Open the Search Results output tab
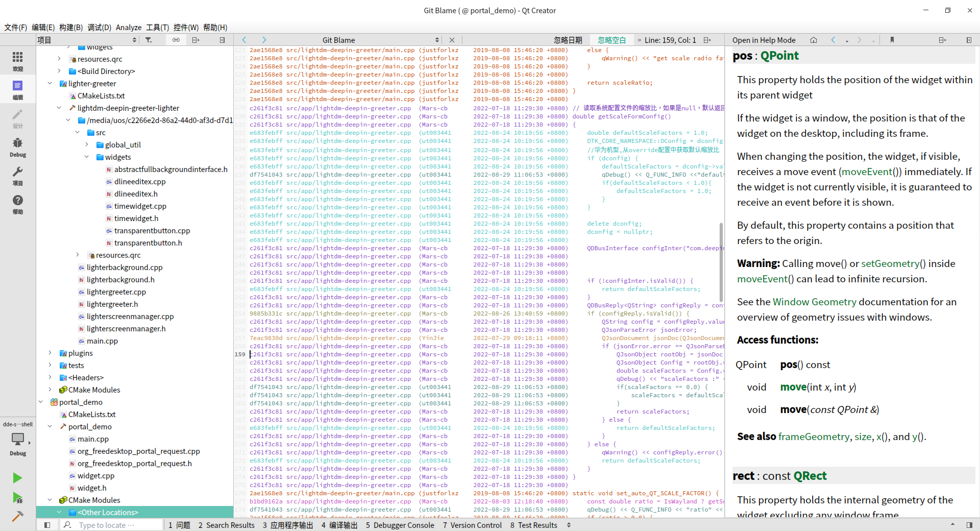The width and height of the screenshot is (980, 531). (x=226, y=525)
